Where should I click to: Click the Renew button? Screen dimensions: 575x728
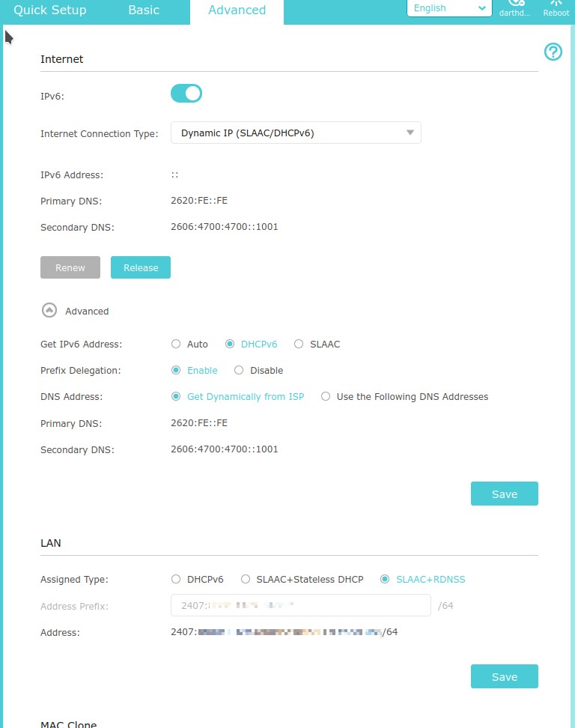(70, 267)
